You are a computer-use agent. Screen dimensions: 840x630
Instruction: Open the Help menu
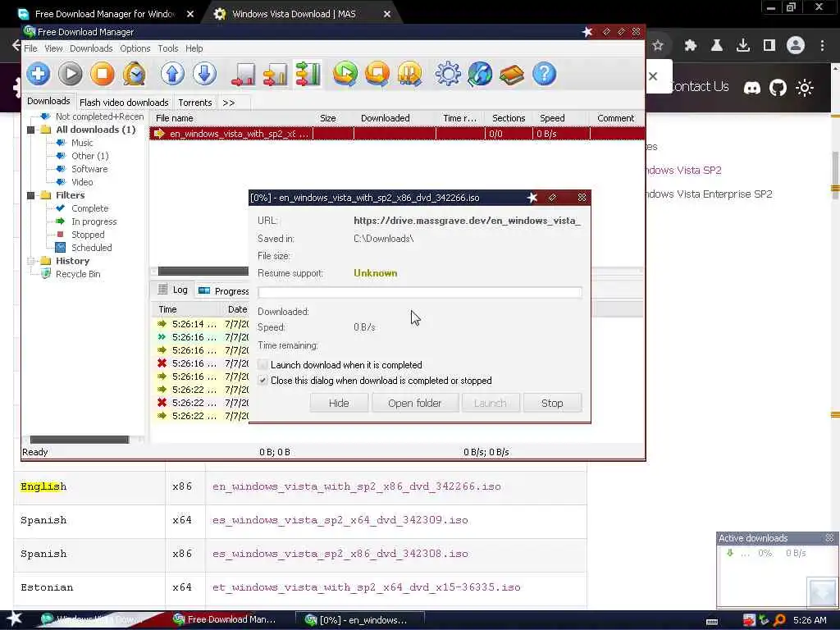pos(194,48)
